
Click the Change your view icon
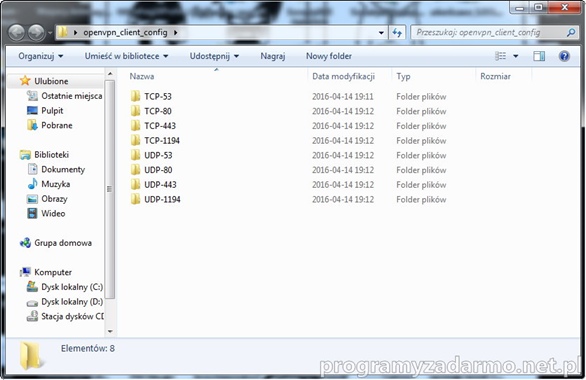pyautogui.click(x=500, y=56)
